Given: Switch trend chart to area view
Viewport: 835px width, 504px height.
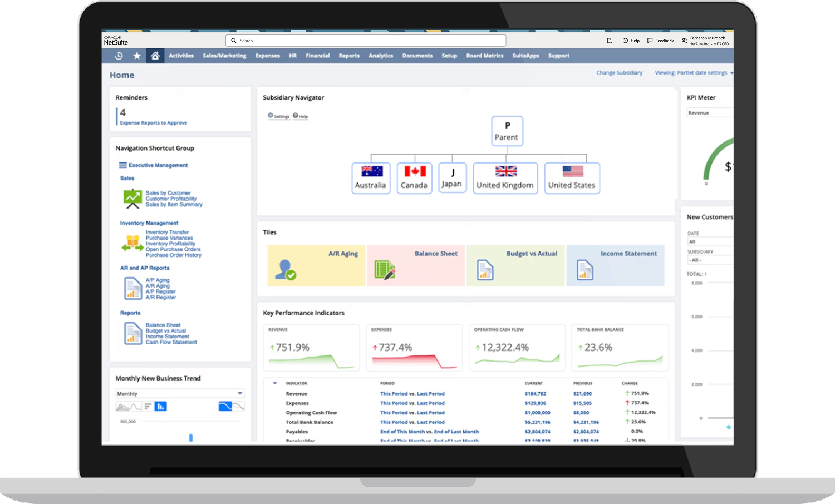Looking at the screenshot, I should (122, 407).
